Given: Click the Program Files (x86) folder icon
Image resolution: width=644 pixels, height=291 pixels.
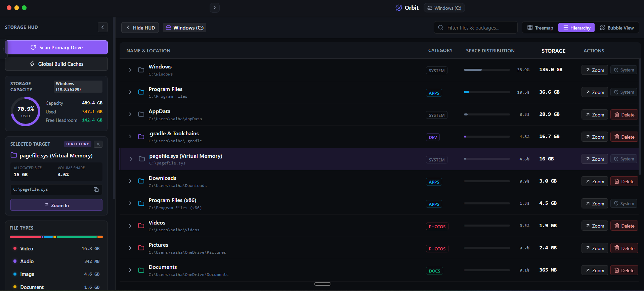Looking at the screenshot, I should [141, 203].
